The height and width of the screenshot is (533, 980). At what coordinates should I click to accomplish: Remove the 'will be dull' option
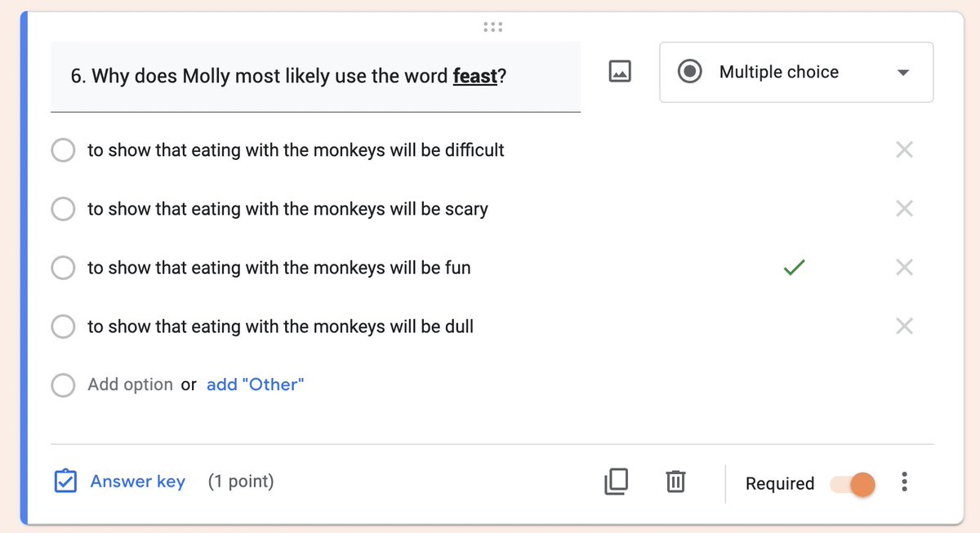[904, 326]
